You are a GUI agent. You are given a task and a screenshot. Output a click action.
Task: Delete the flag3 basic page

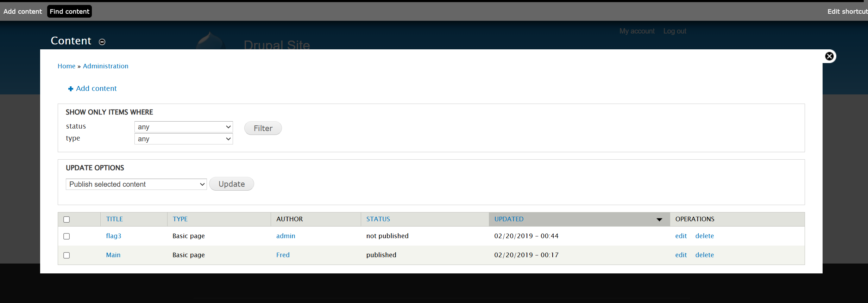[704, 236]
